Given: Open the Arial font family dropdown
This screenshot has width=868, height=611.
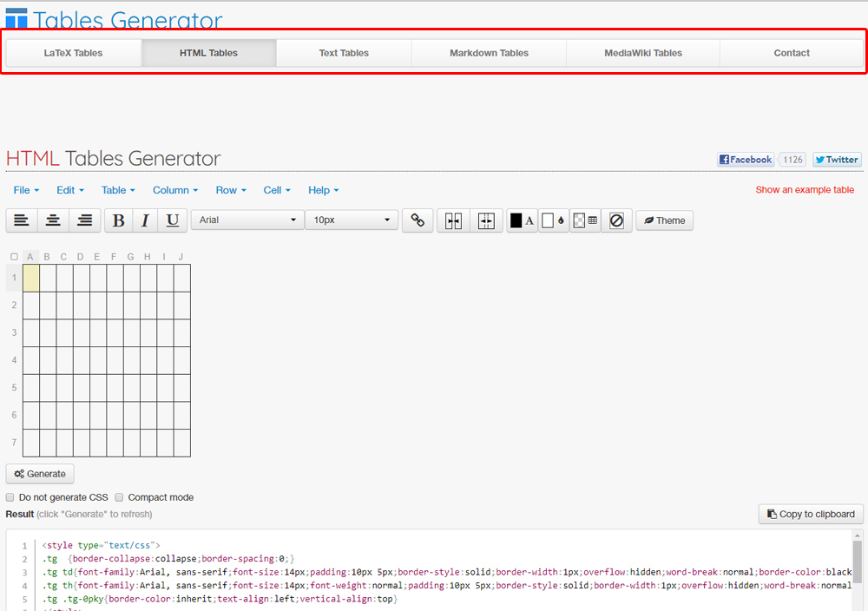Looking at the screenshot, I should (247, 220).
